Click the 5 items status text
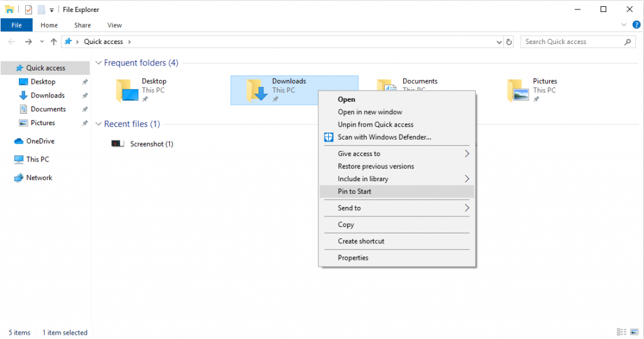The width and height of the screenshot is (644, 339). pyautogui.click(x=19, y=333)
